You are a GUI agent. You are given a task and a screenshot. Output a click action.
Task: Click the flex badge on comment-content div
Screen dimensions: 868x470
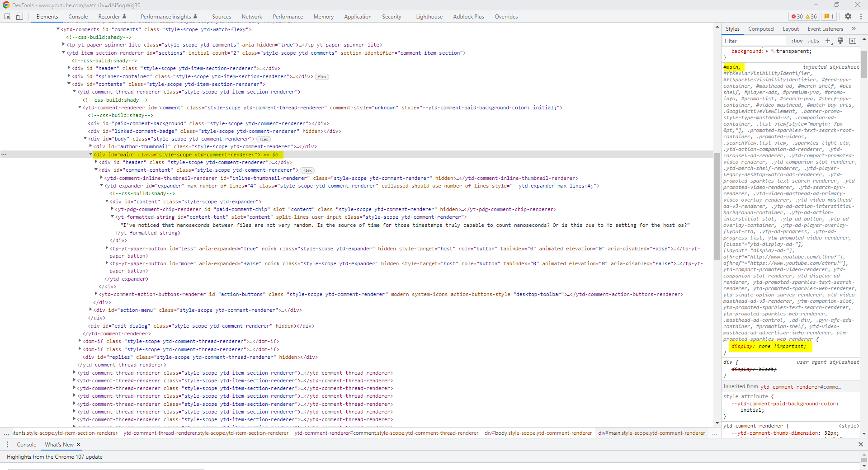(307, 170)
